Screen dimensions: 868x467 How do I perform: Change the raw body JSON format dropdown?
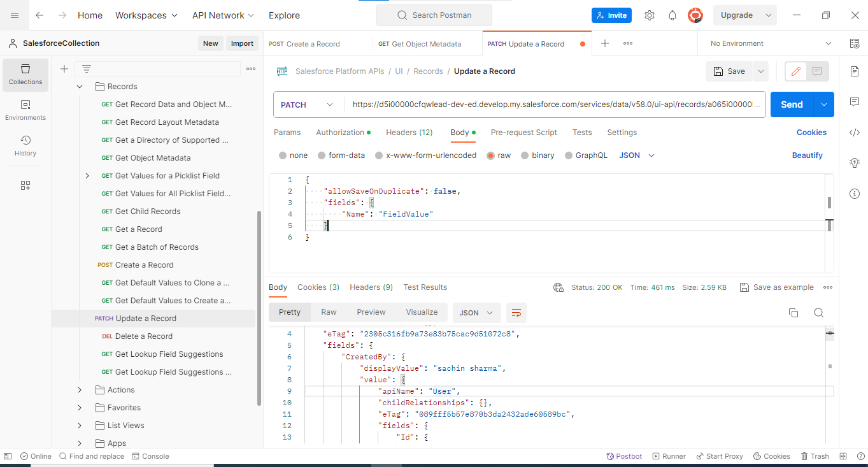coord(637,155)
